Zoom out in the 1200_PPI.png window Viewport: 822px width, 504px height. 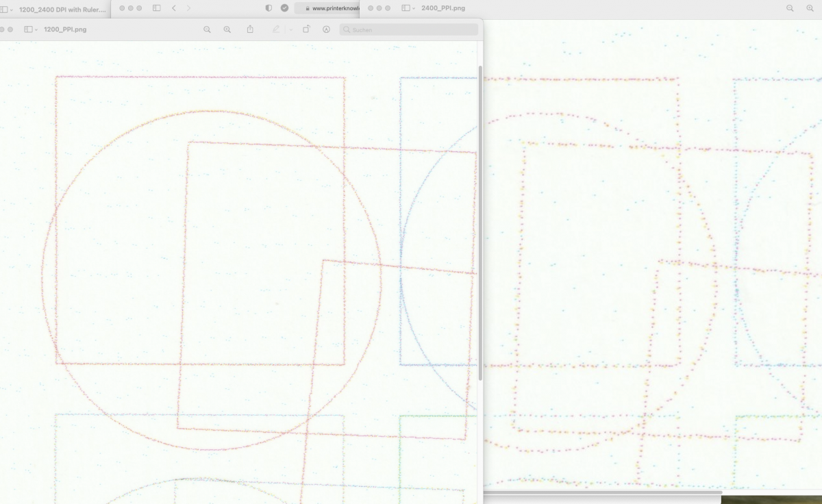[207, 29]
